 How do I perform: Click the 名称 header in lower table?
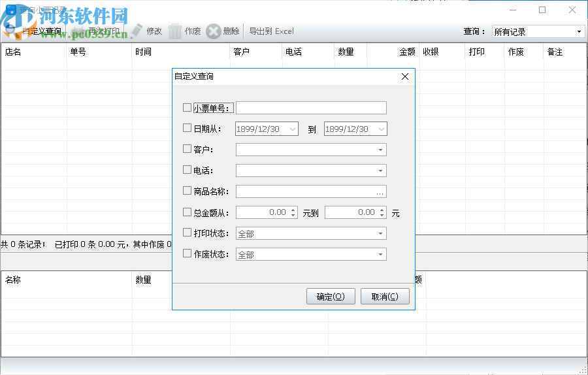[x=67, y=280]
